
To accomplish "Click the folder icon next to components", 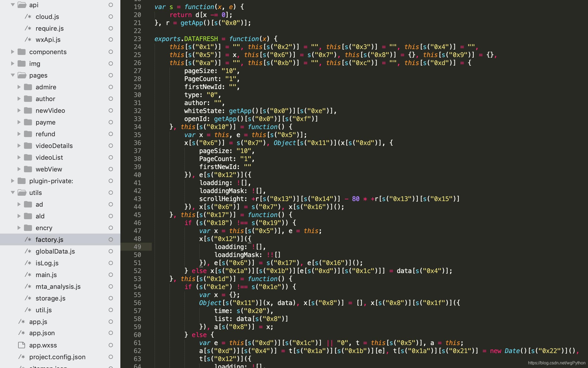I will (22, 52).
